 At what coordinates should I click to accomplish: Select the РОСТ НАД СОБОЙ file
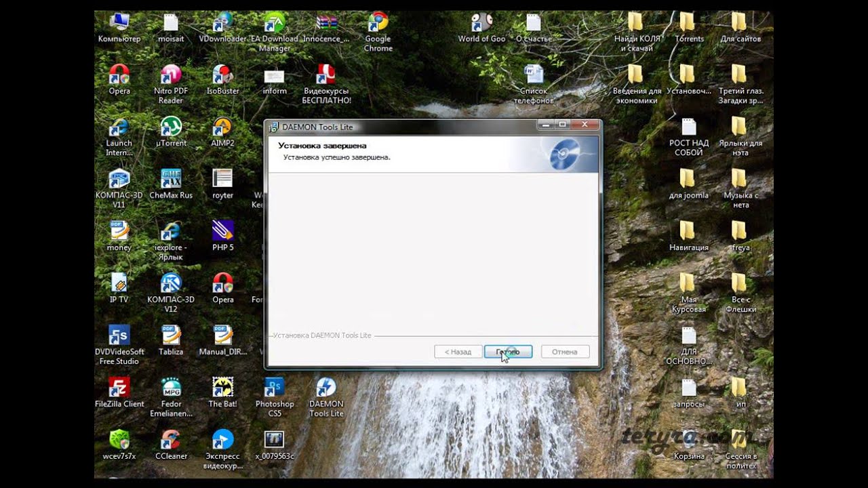point(689,136)
